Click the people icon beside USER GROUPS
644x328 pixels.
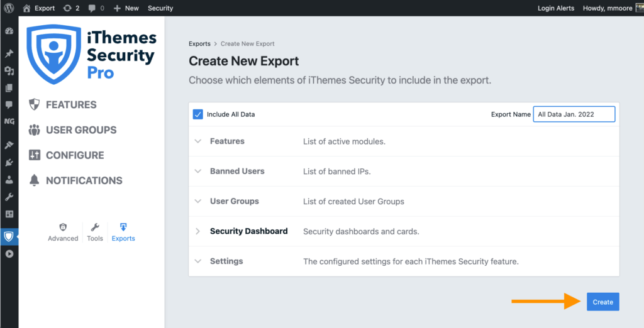tap(35, 129)
